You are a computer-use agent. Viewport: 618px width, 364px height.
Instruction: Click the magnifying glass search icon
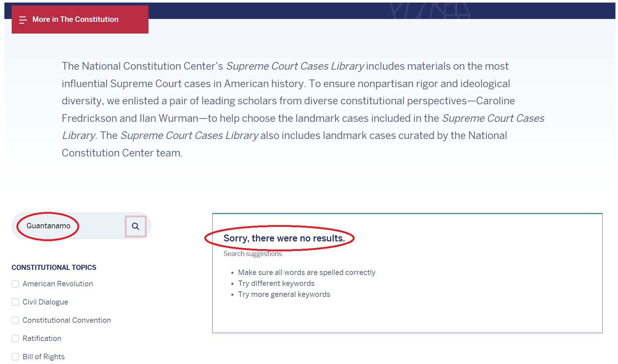coord(136,226)
